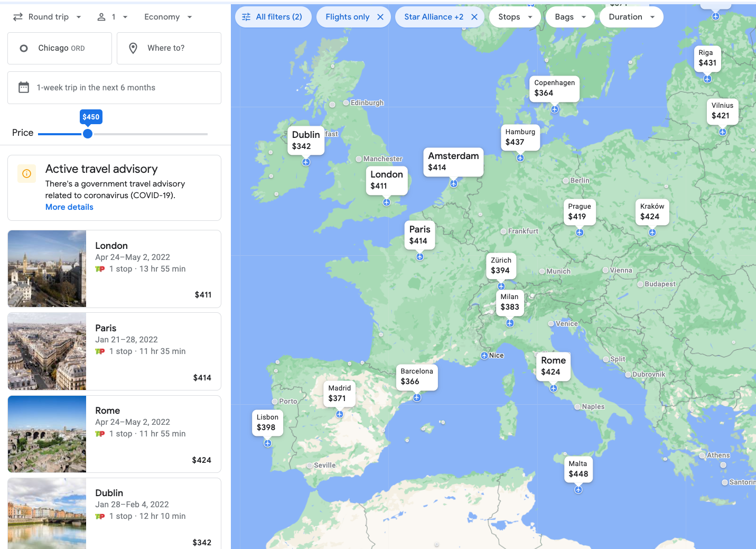The width and height of the screenshot is (756, 549).
Task: Click the airplane marker below the Dublin price
Action: (x=306, y=163)
